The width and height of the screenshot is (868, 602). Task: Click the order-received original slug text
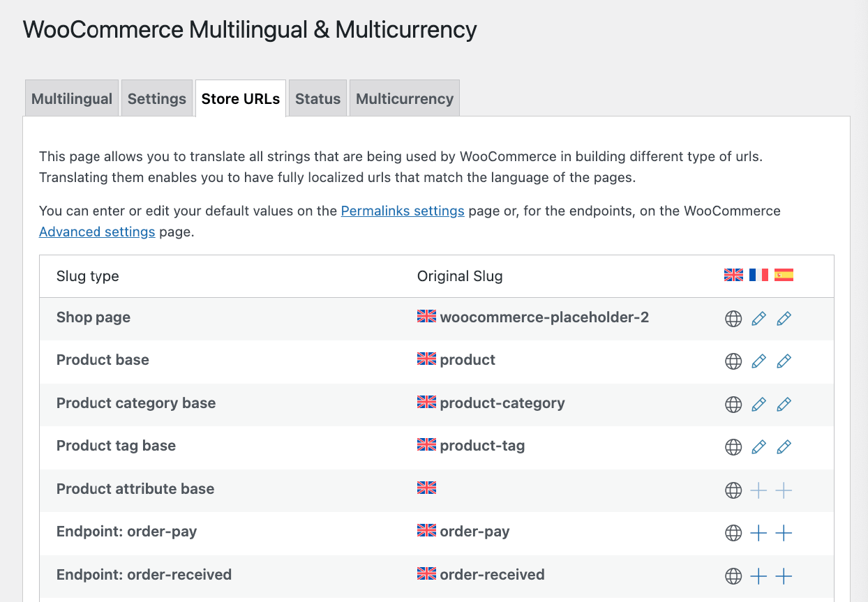[x=492, y=575]
